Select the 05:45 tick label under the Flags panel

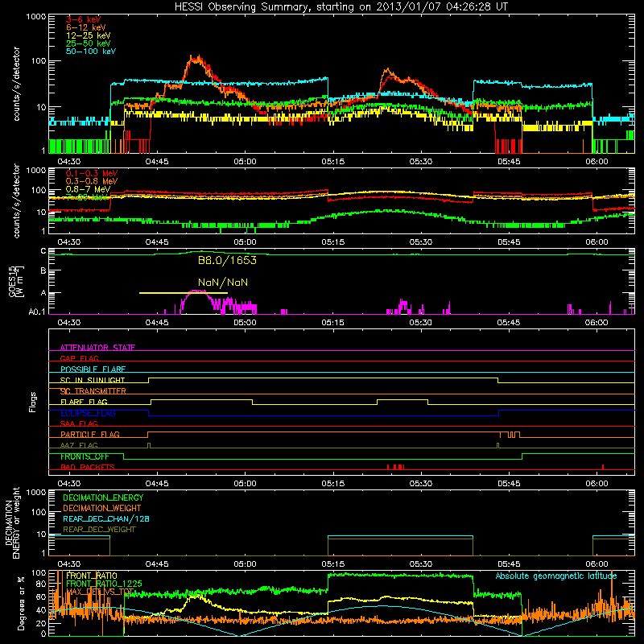509,484
